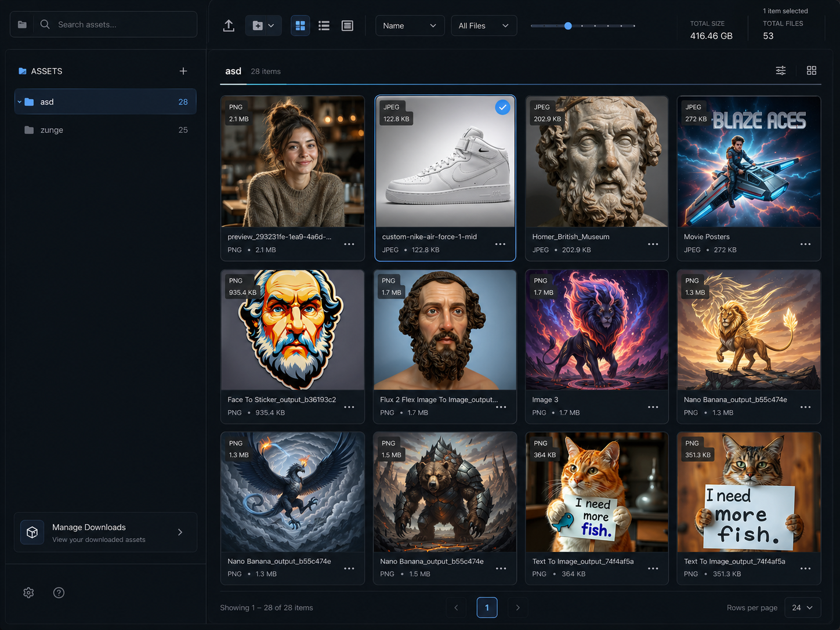Image resolution: width=840 pixels, height=630 pixels.
Task: Select the Homer bust thumbnail
Action: [596, 162]
